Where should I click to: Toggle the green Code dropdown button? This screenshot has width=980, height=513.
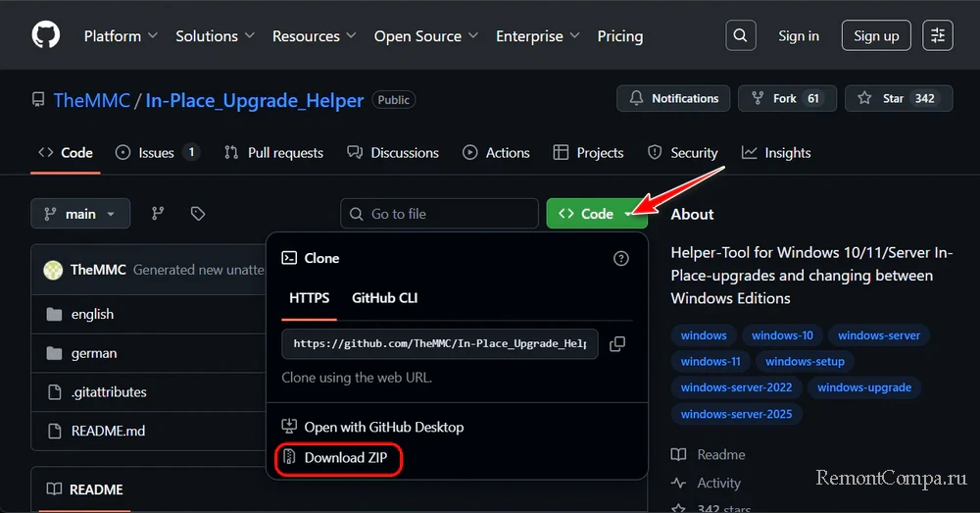597,214
